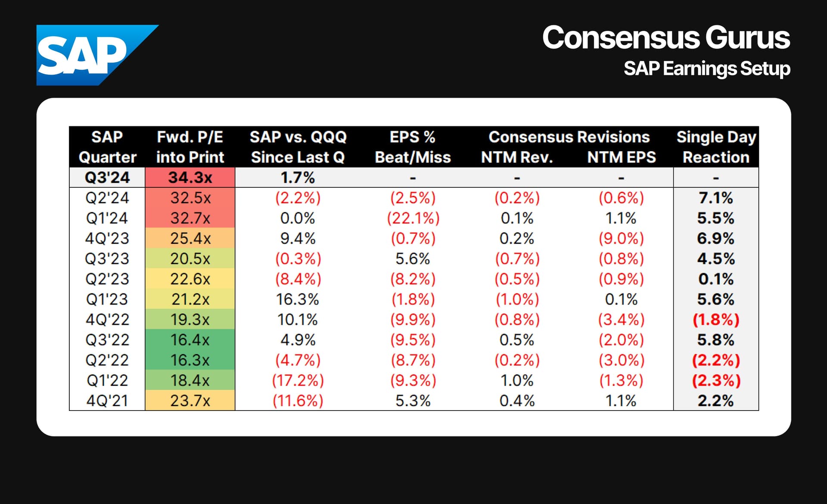Select the 16.3% QQQ relative value

click(298, 299)
